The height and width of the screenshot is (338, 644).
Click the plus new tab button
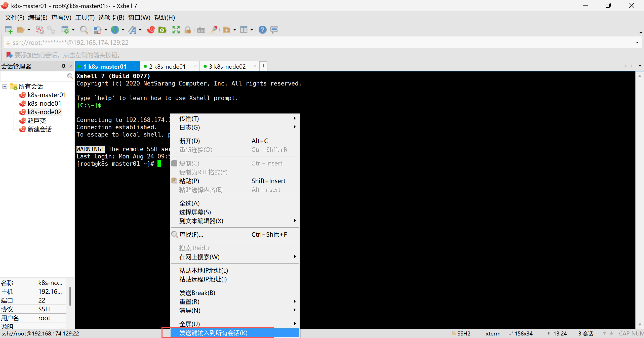pos(263,66)
